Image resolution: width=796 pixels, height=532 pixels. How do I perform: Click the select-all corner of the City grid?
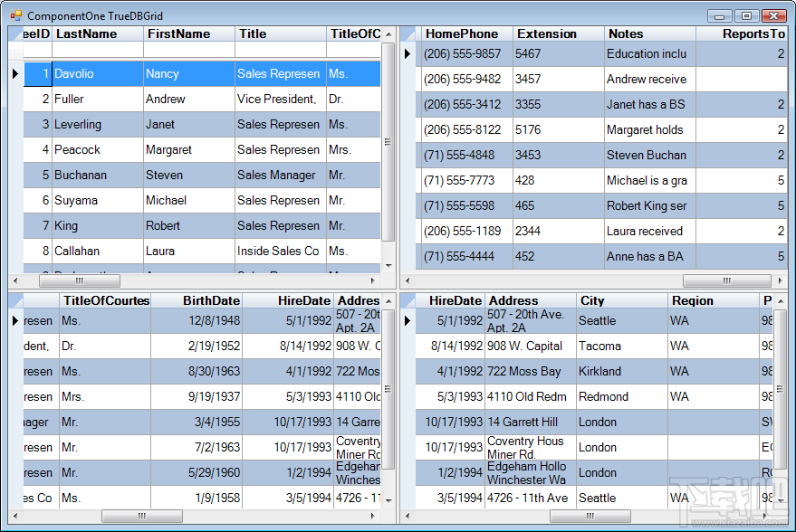(x=408, y=300)
